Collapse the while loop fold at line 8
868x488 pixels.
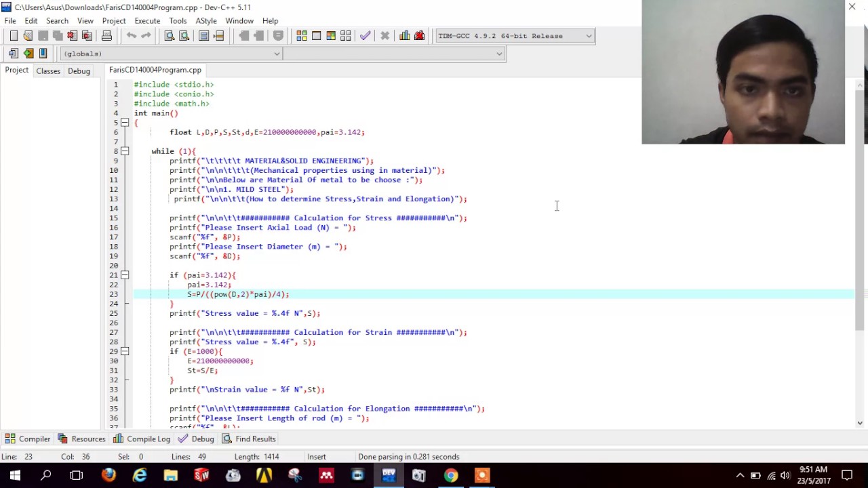click(125, 151)
